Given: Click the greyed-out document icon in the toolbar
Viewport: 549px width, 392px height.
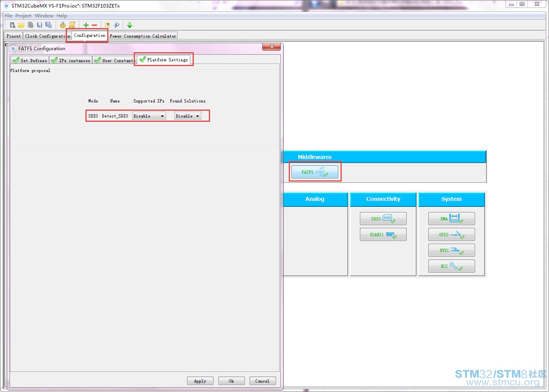Looking at the screenshot, I should pyautogui.click(x=30, y=25).
